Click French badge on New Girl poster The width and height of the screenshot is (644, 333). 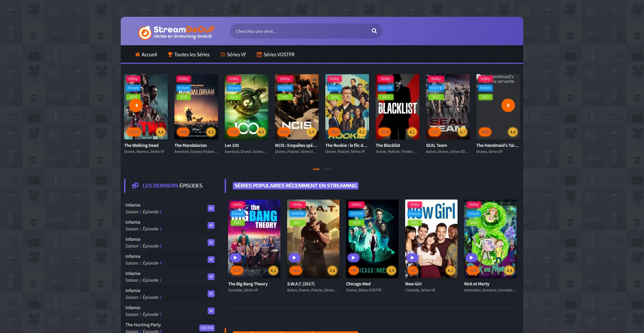pyautogui.click(x=415, y=214)
